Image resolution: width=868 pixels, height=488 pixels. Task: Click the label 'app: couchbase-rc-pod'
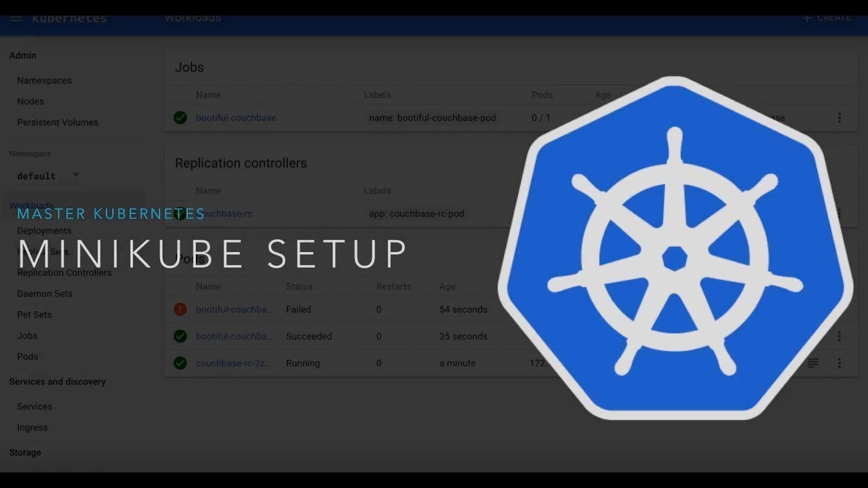tap(416, 213)
